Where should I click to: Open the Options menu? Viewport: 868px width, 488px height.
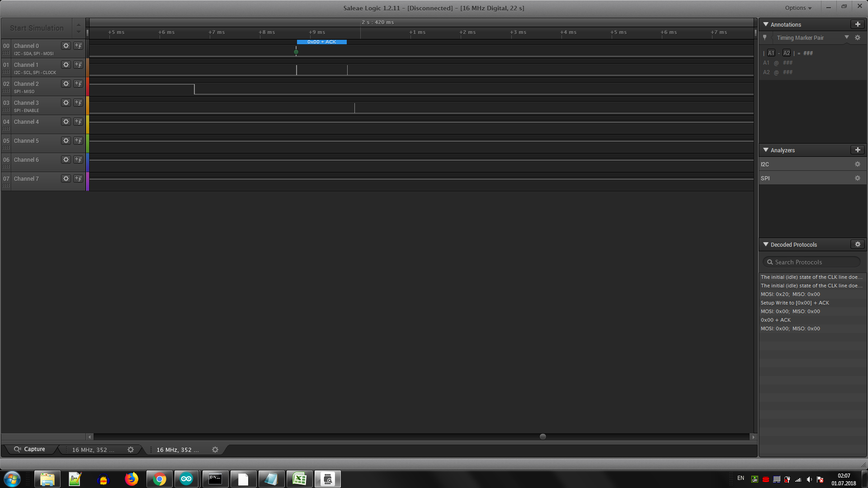tap(798, 8)
